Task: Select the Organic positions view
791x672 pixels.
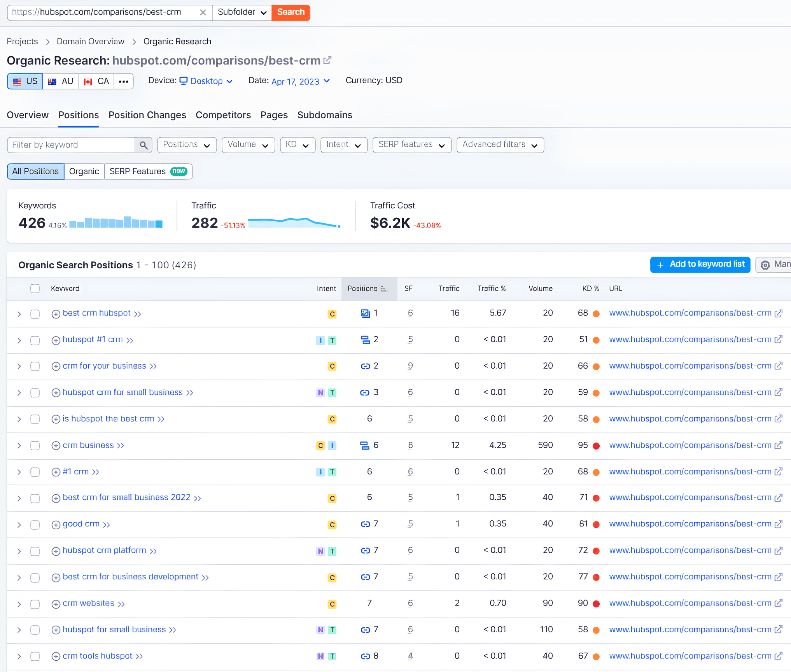Action: (84, 171)
